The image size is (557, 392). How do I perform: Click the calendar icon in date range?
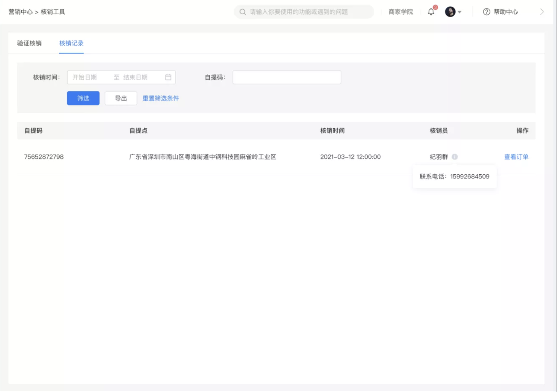click(x=168, y=77)
